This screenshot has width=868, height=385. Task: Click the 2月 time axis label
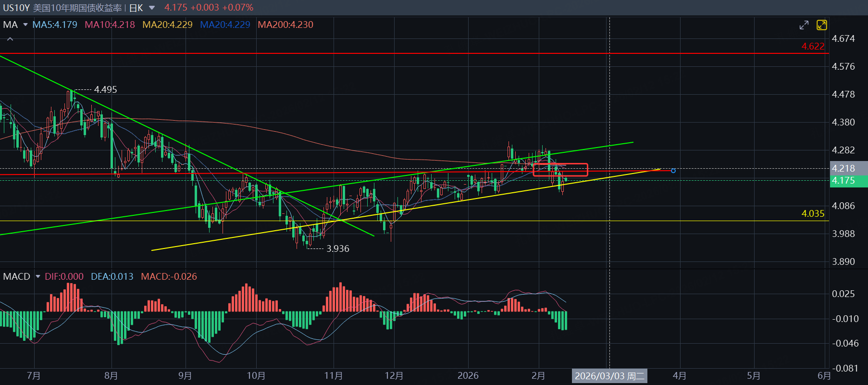pos(538,376)
